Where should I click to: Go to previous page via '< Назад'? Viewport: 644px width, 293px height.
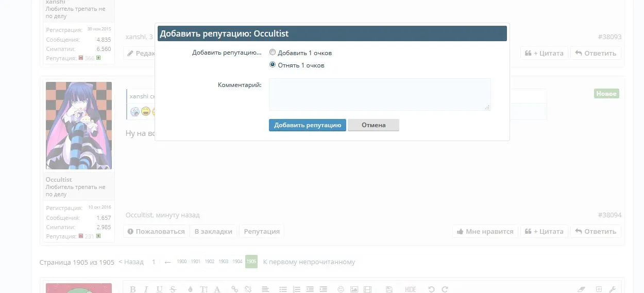[131, 262]
